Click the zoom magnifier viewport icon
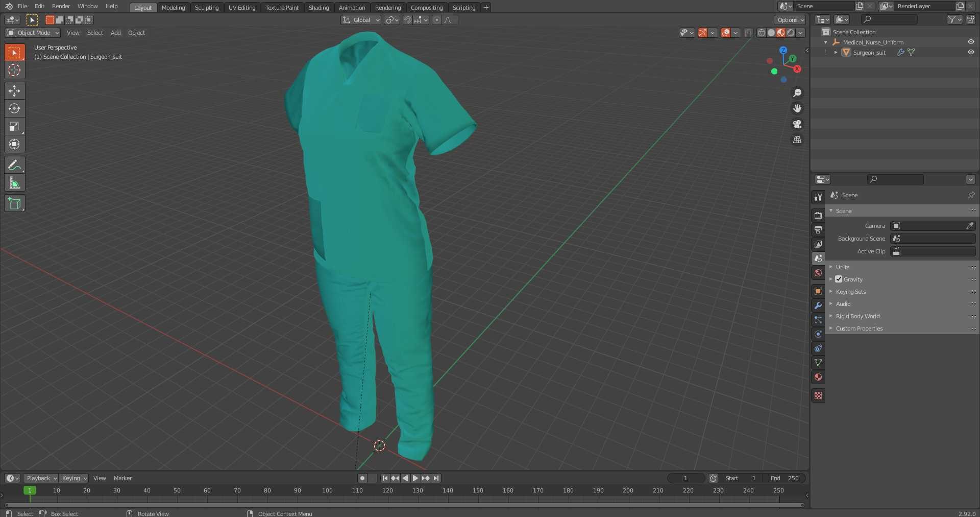The height and width of the screenshot is (517, 980). point(797,93)
